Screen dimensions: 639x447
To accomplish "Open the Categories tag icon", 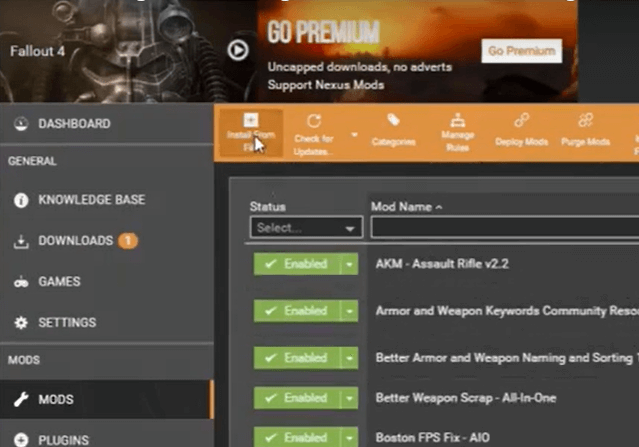I will coord(393,120).
